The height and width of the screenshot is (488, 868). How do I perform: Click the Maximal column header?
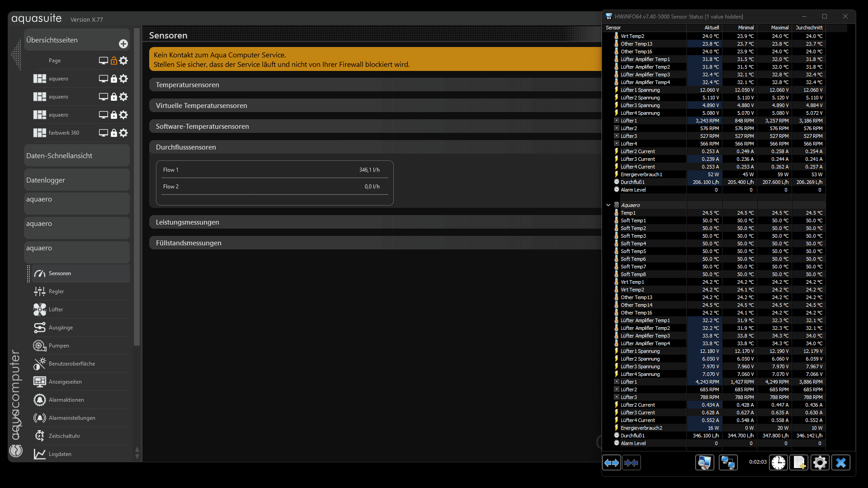[774, 28]
